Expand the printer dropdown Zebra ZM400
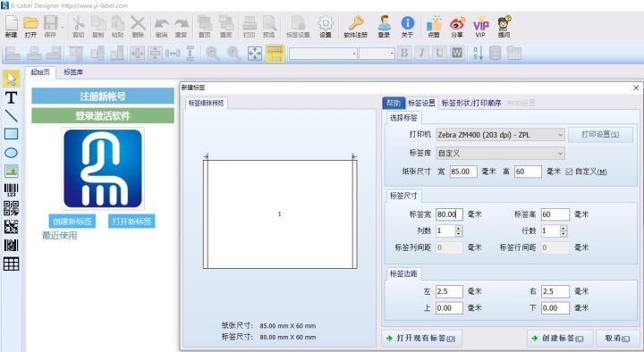This screenshot has height=352, width=644. point(500,135)
